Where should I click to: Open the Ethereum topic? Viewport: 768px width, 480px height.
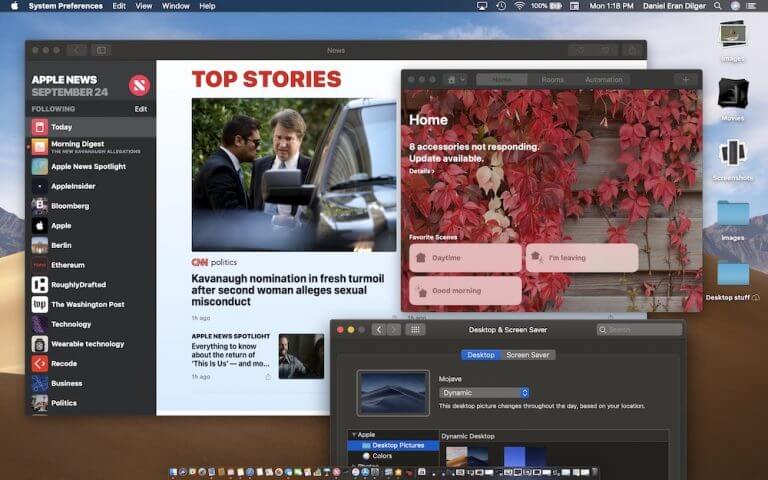[x=91, y=265]
